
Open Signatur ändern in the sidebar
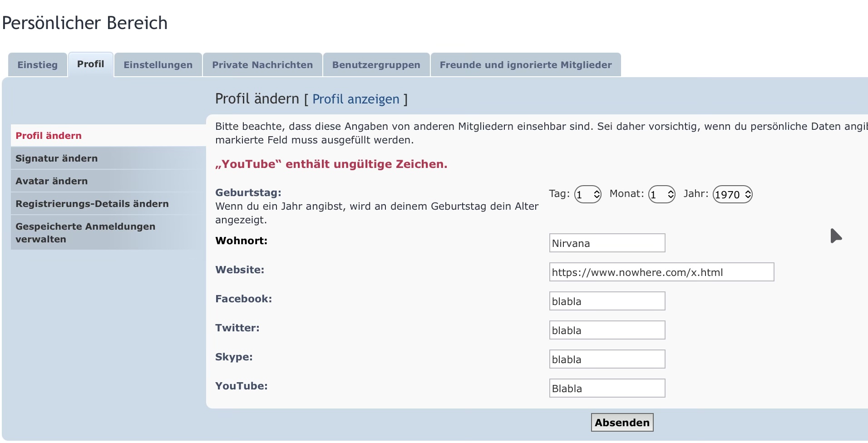(108, 158)
